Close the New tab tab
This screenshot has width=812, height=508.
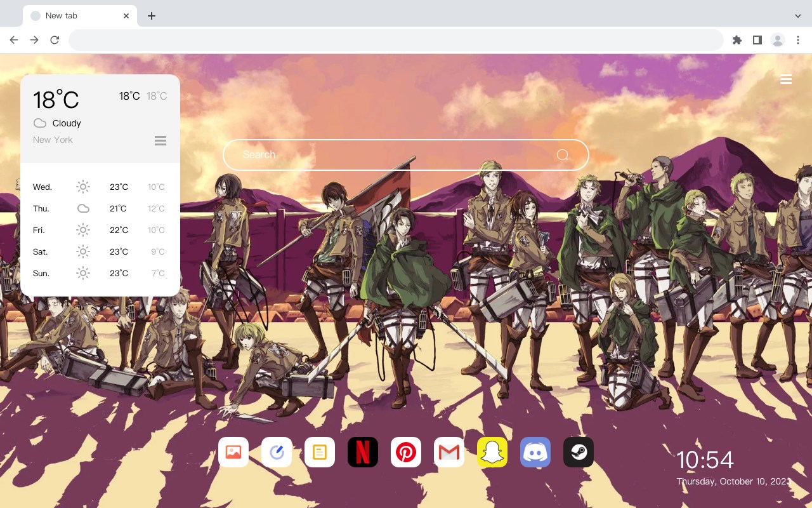point(127,16)
